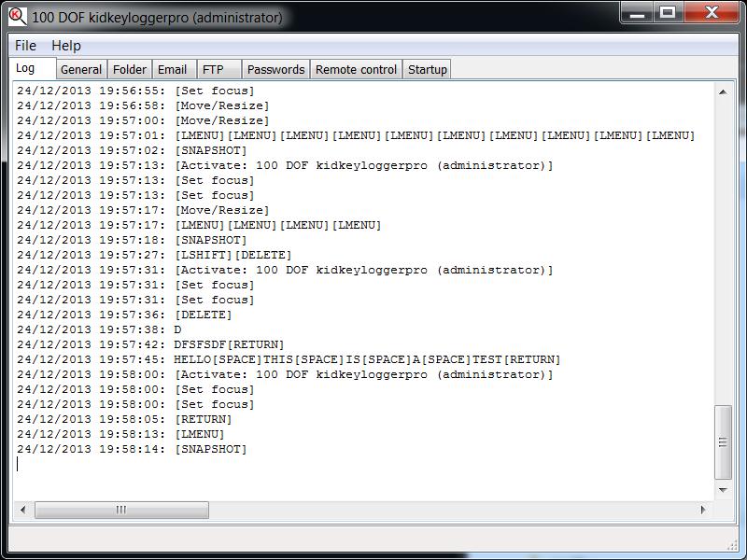This screenshot has width=747, height=560.
Task: Click the window resize grip in status bar
Action: pyautogui.click(x=733, y=545)
